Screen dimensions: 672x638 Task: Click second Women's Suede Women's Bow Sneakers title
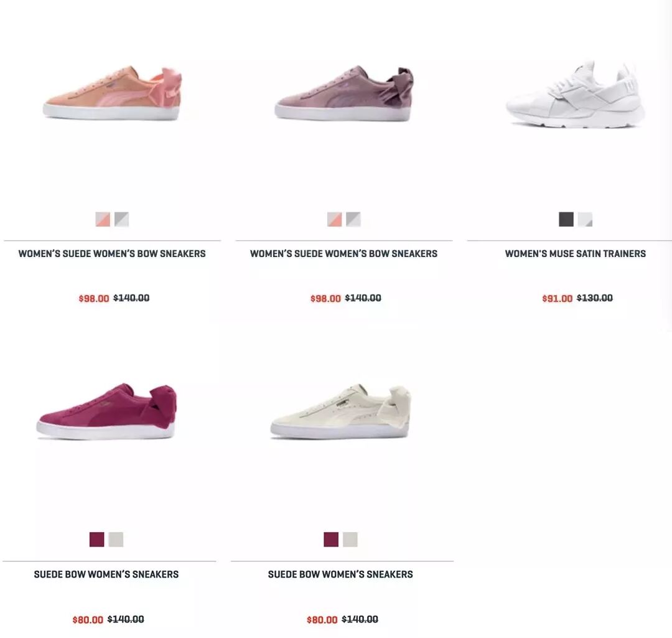[x=343, y=254]
